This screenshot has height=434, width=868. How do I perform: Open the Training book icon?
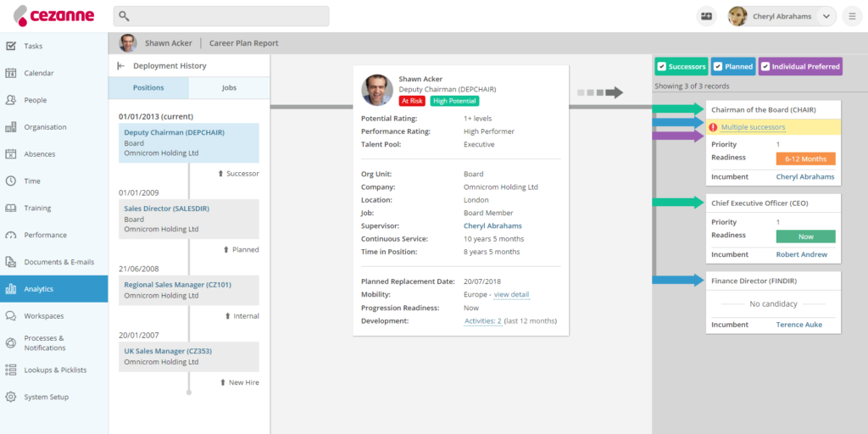point(10,209)
